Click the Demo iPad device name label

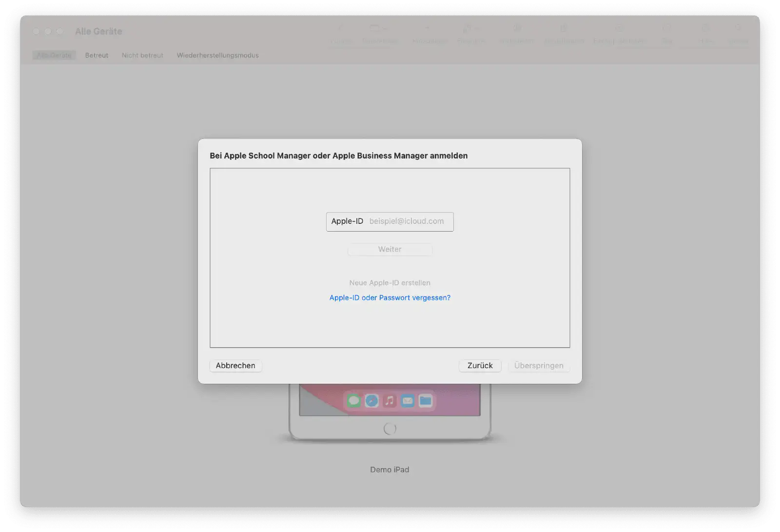click(x=390, y=470)
